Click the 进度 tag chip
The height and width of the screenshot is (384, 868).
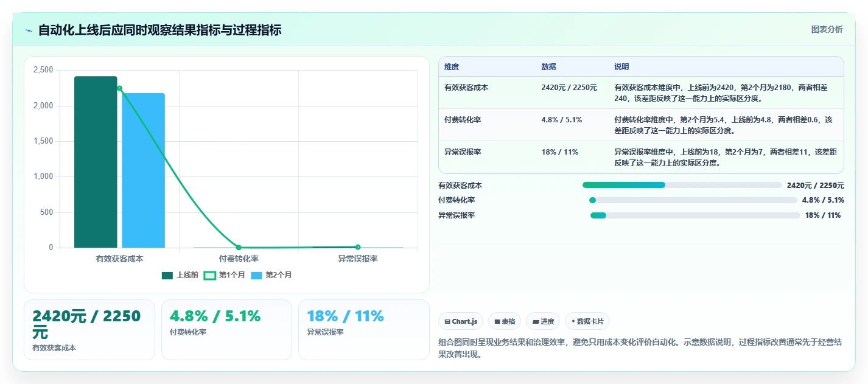pyautogui.click(x=543, y=321)
